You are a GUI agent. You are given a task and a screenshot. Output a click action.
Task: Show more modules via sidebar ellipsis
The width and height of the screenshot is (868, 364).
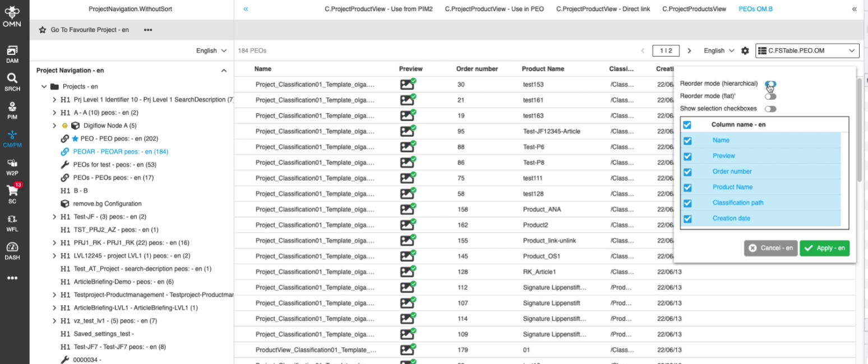tap(12, 278)
